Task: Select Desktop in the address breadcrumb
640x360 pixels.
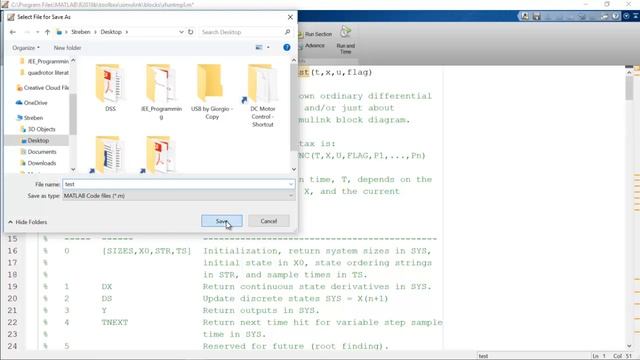Action: tap(111, 32)
